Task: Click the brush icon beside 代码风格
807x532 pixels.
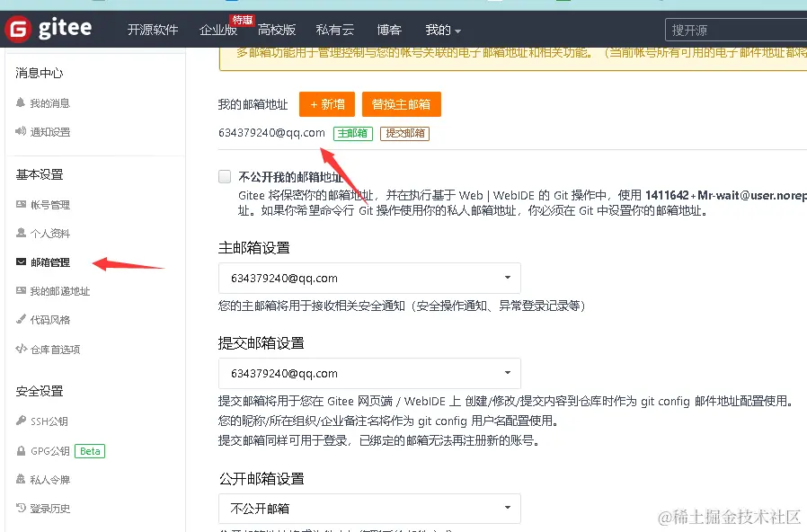Action: [21, 319]
